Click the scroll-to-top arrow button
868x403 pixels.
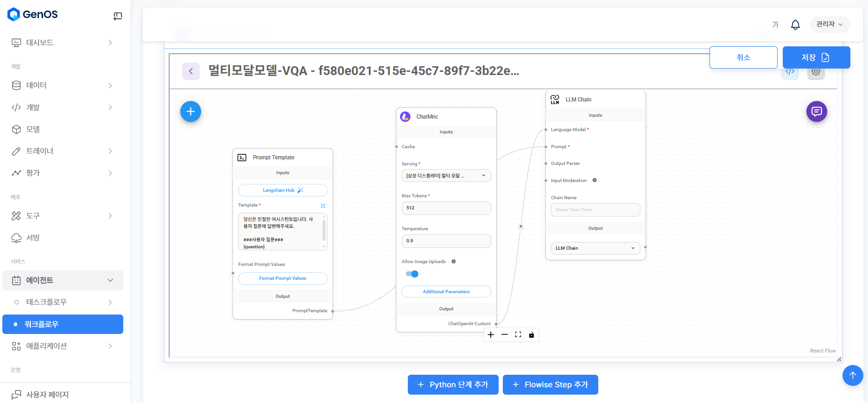pyautogui.click(x=852, y=375)
